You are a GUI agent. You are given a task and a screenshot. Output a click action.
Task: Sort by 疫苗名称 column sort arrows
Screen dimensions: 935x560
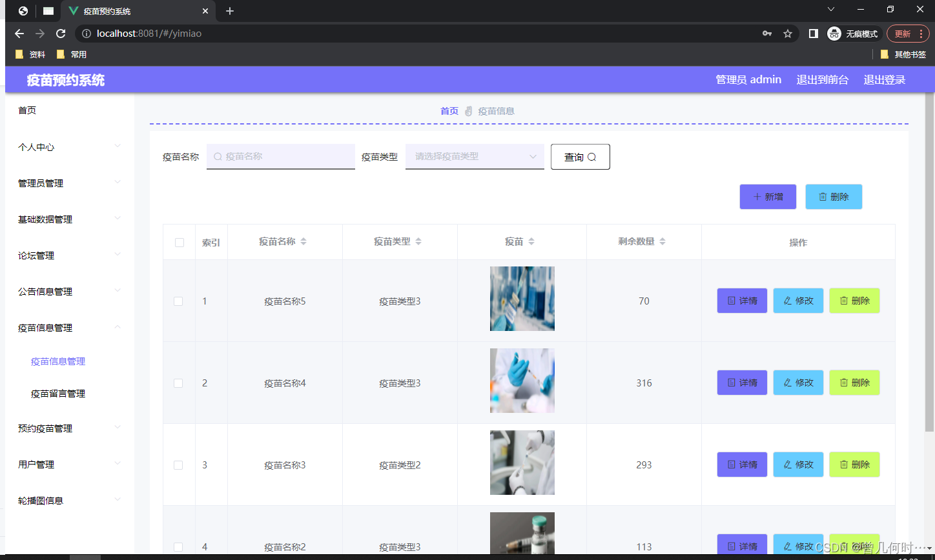(303, 241)
